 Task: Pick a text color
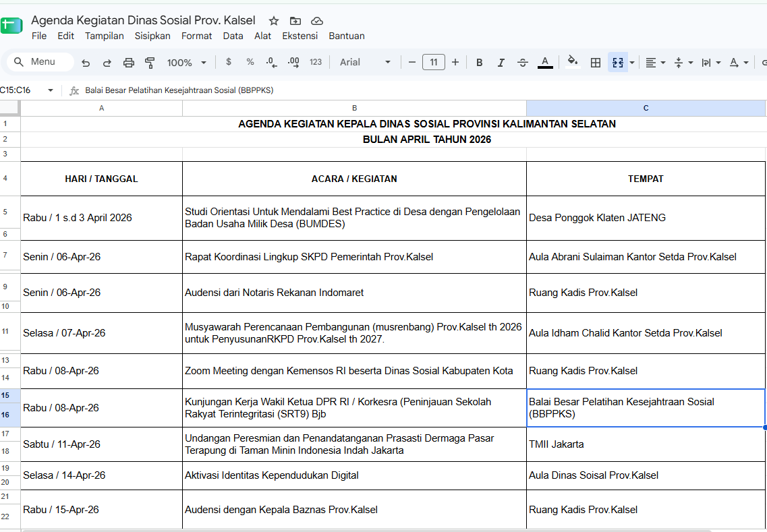click(545, 62)
